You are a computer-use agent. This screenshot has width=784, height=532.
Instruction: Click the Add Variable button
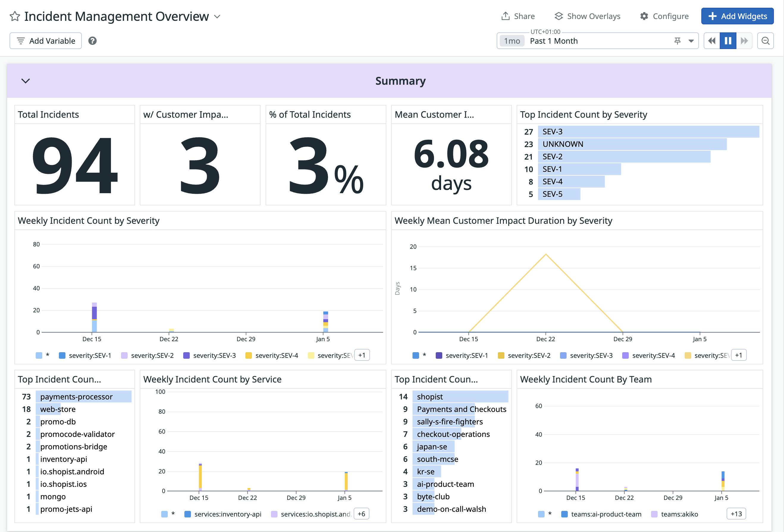(x=45, y=40)
